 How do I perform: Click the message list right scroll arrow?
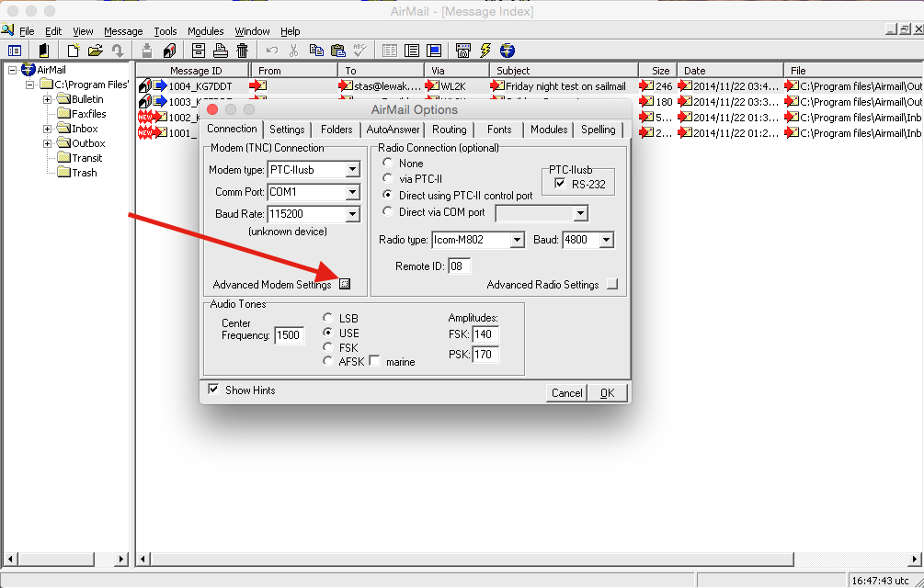click(x=915, y=559)
